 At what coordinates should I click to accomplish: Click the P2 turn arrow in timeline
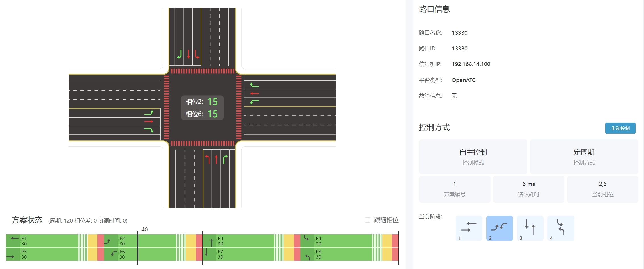coord(107,241)
